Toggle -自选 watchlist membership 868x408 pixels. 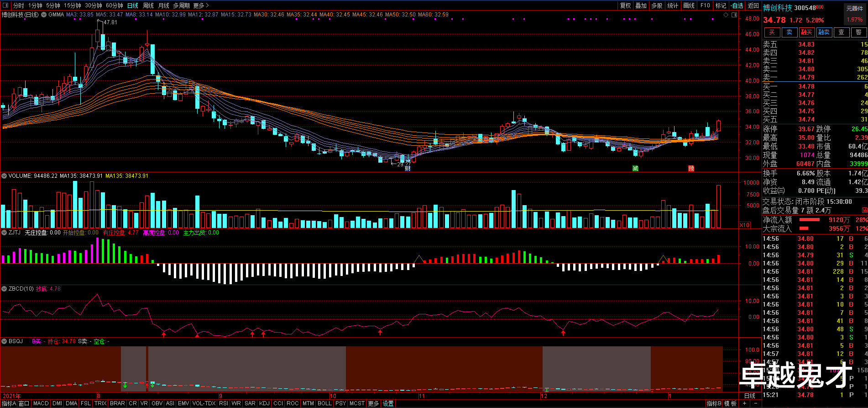tap(737, 5)
